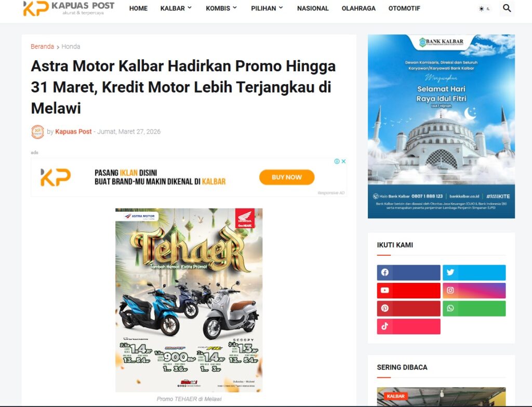The width and height of the screenshot is (532, 407).
Task: Close the banner ad with X
Action: click(x=343, y=161)
